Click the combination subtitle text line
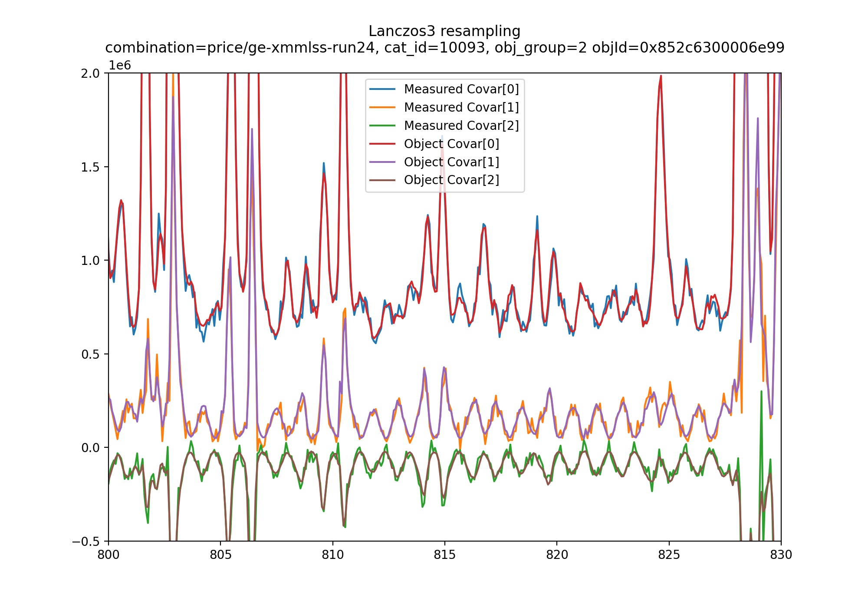 click(444, 47)
